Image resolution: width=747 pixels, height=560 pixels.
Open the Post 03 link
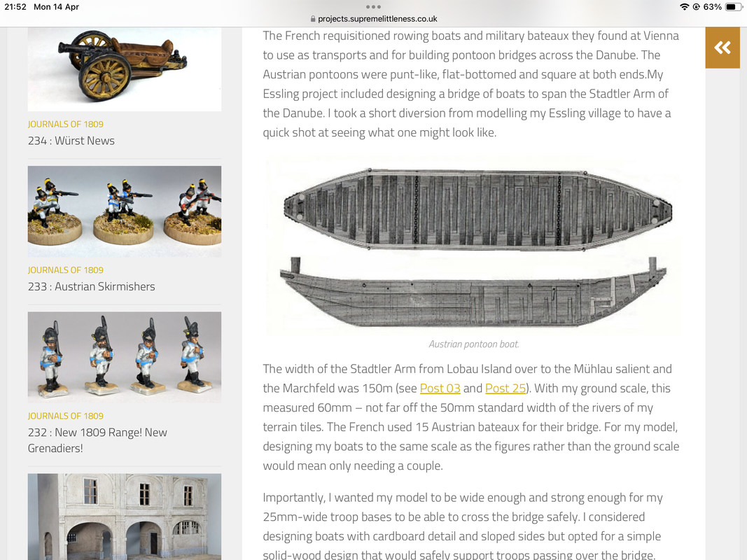(440, 388)
